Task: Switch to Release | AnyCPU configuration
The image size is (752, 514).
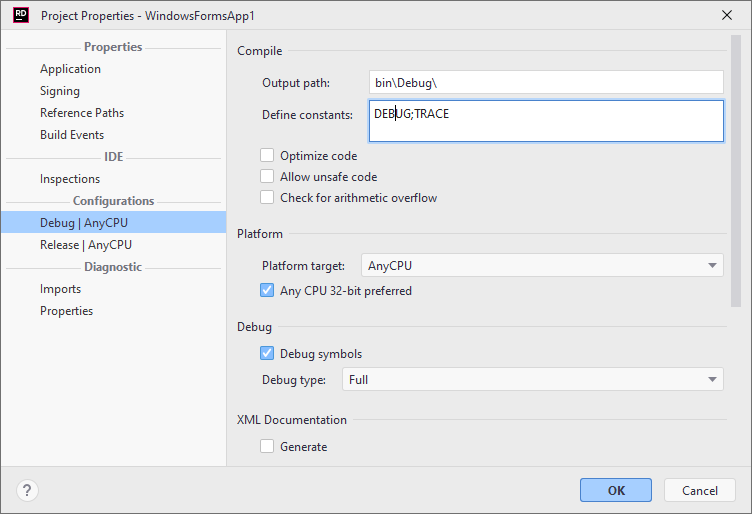Action: pos(86,245)
